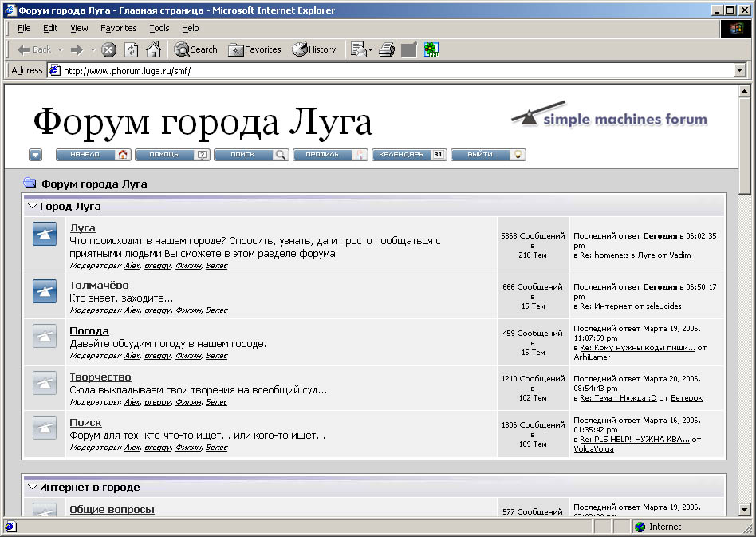756x537 pixels.
Task: Open the Favorites pane from the toolbar
Action: (255, 49)
